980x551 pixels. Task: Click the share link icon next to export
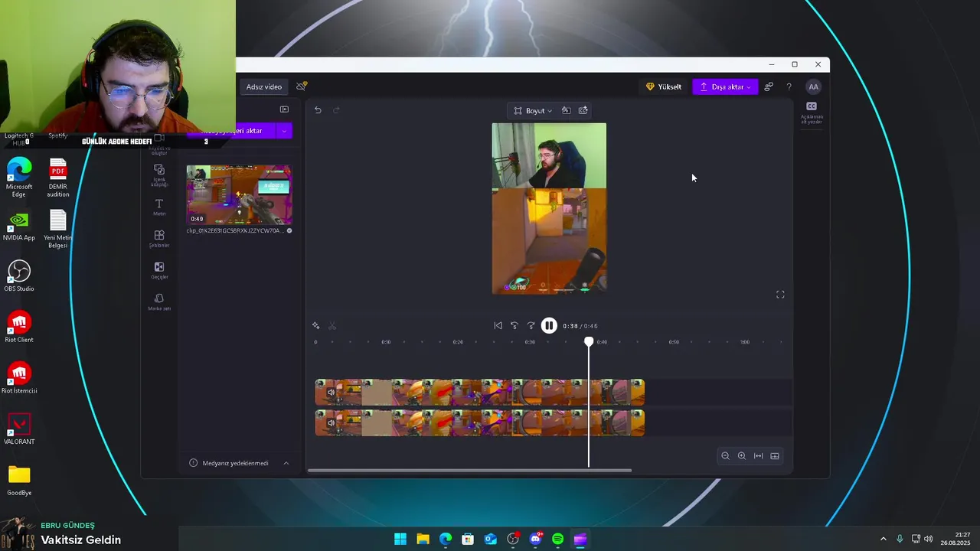click(769, 86)
